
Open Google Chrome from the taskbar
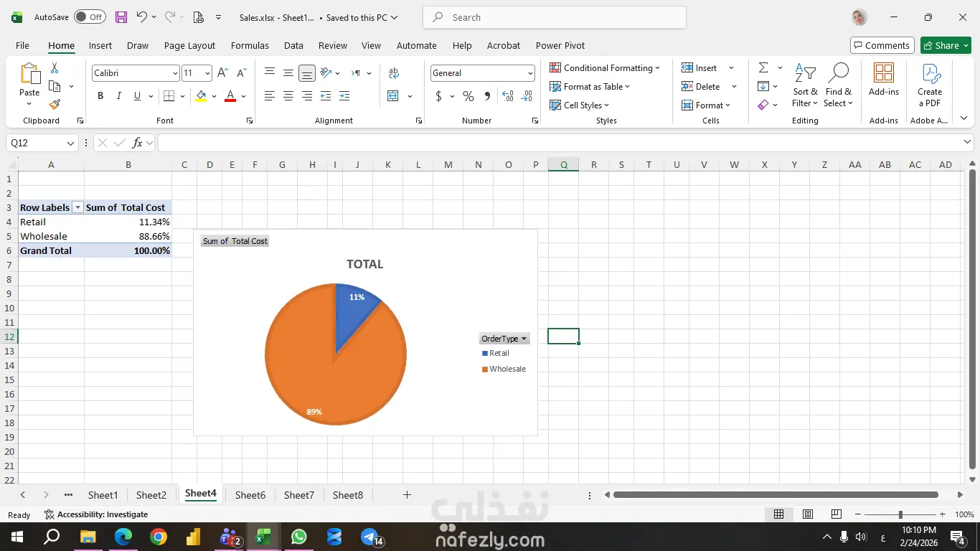(159, 537)
